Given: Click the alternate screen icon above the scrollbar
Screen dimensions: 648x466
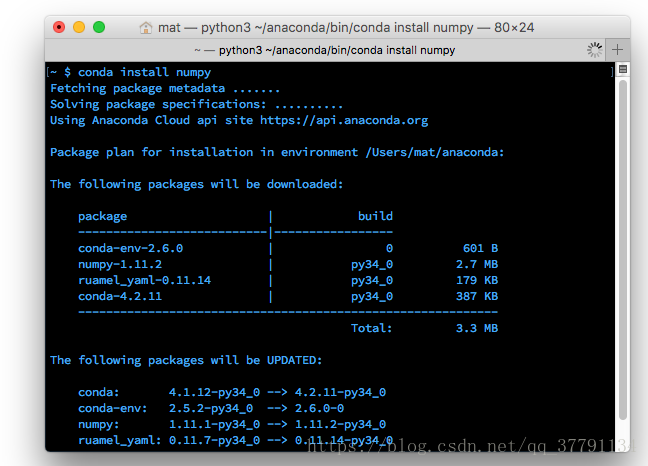Looking at the screenshot, I should click(x=623, y=69).
